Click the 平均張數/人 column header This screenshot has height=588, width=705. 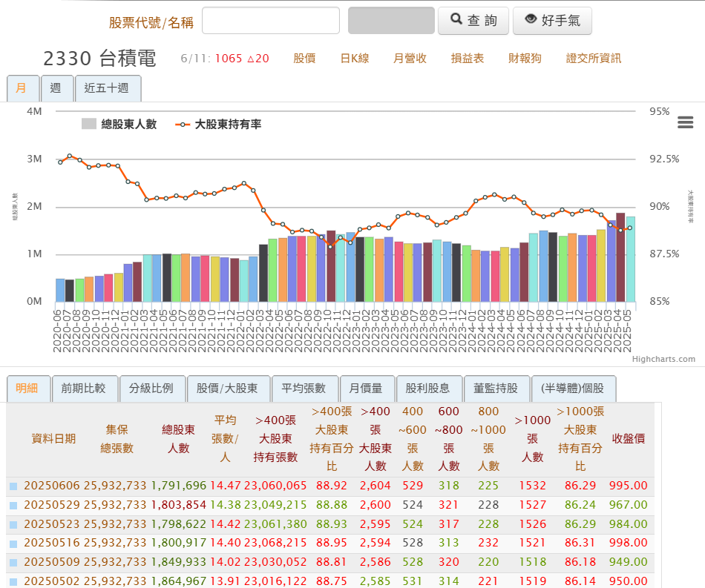coord(225,439)
